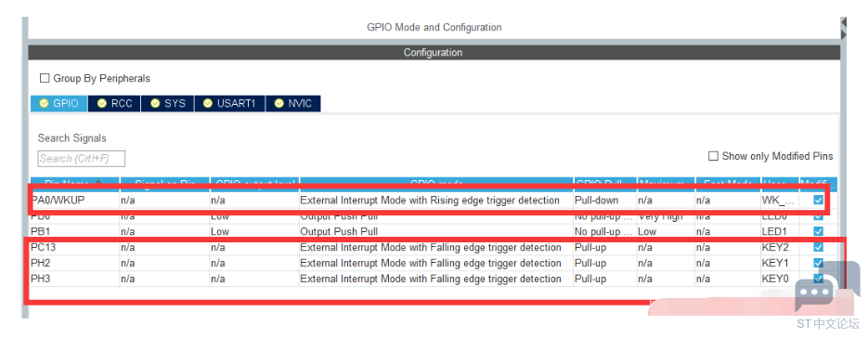The width and height of the screenshot is (868, 338).
Task: Open the RCC tab
Action: pos(114,104)
